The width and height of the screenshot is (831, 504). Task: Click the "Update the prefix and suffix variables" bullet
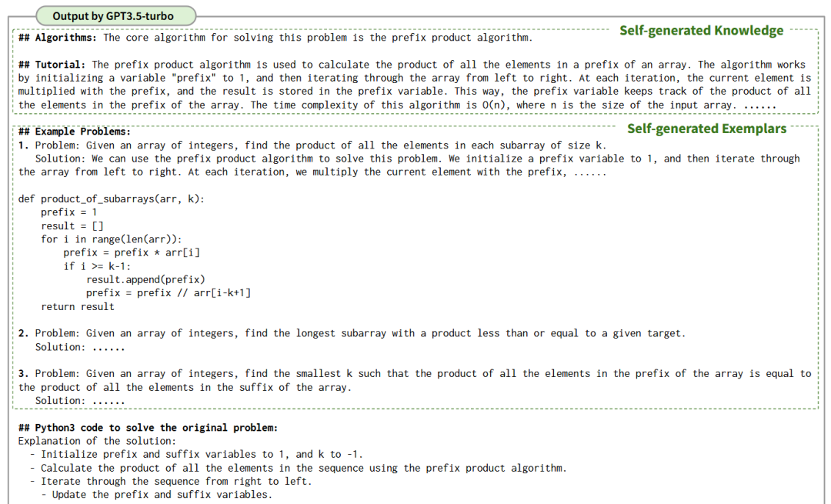click(162, 494)
